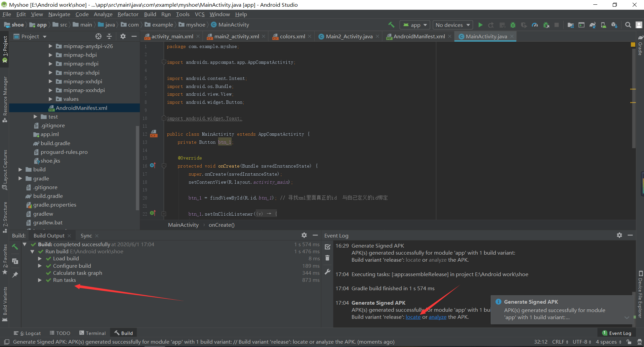Click the analyze link in 17:04 log entry
The width and height of the screenshot is (644, 347).
(438, 317)
